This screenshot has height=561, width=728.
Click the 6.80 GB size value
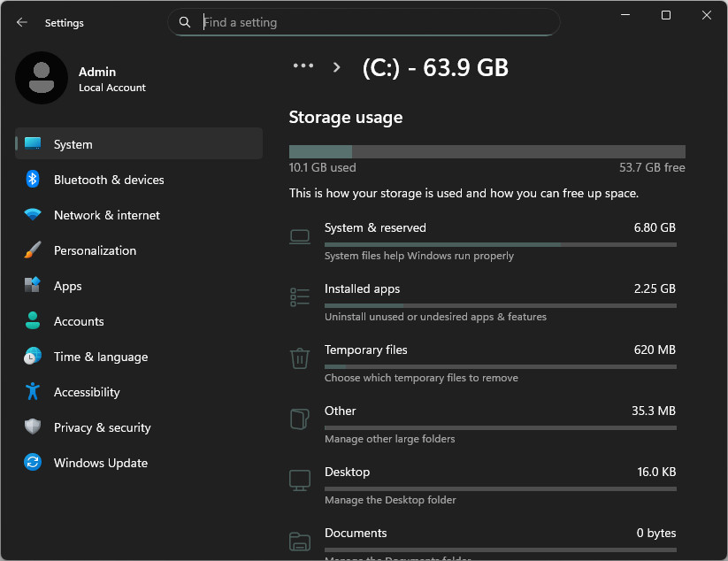tap(655, 227)
